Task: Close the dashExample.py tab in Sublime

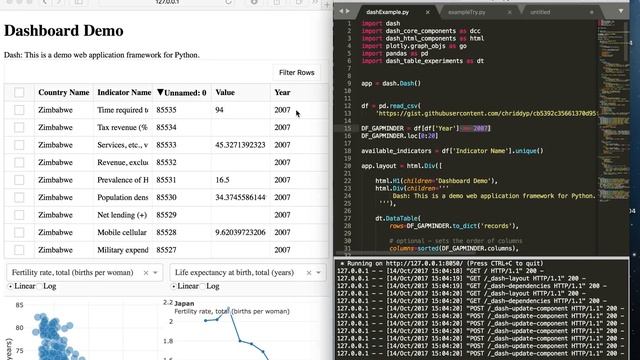Action: click(x=427, y=12)
